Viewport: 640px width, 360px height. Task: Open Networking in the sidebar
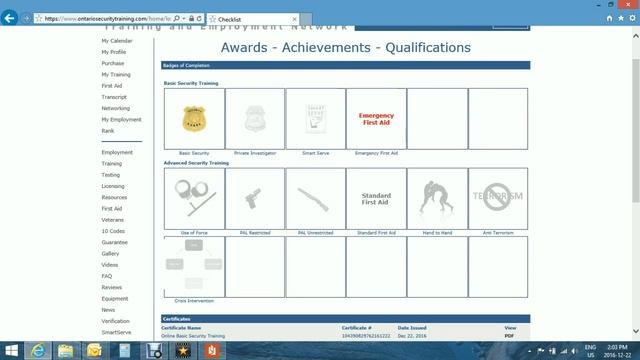pos(116,108)
